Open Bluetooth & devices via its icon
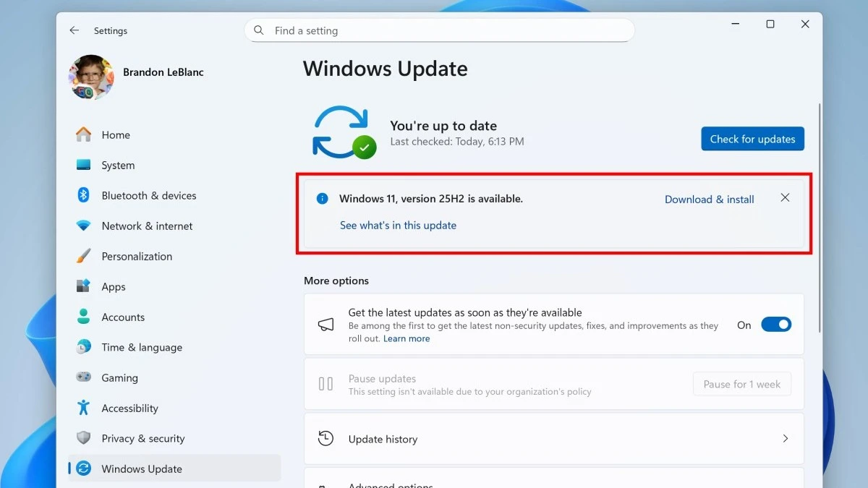The width and height of the screenshot is (868, 488). tap(83, 195)
